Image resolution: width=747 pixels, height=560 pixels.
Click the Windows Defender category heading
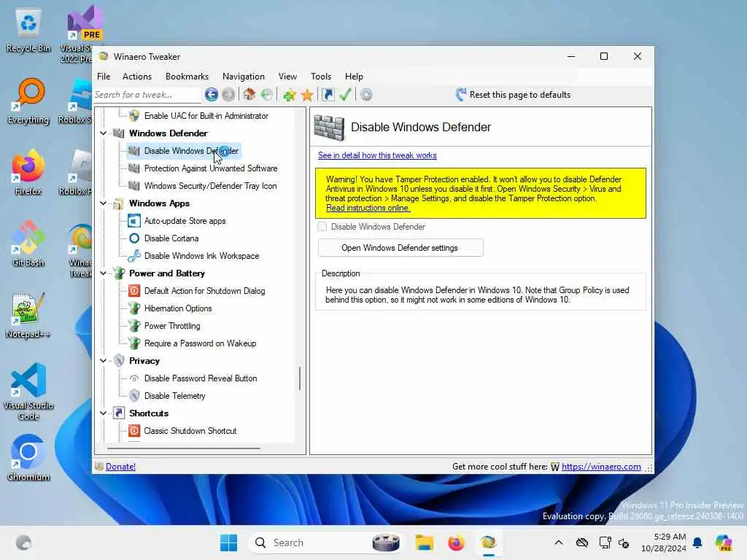(169, 133)
